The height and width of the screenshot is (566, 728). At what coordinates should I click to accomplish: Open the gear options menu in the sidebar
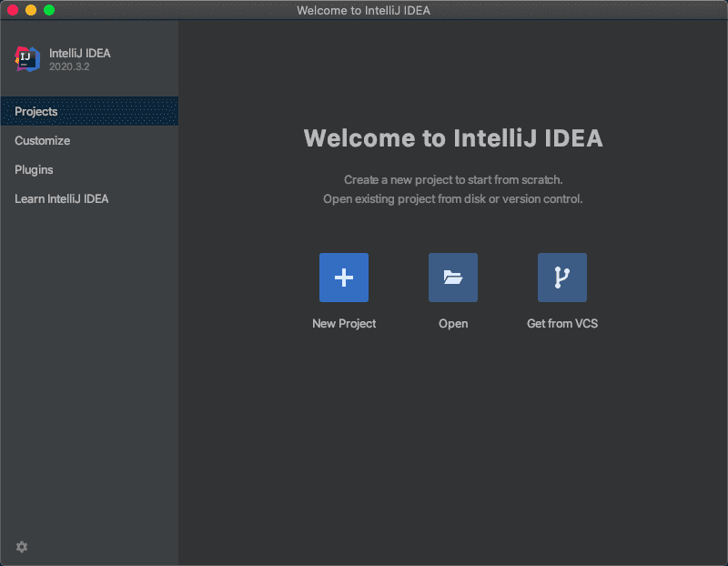tap(22, 547)
